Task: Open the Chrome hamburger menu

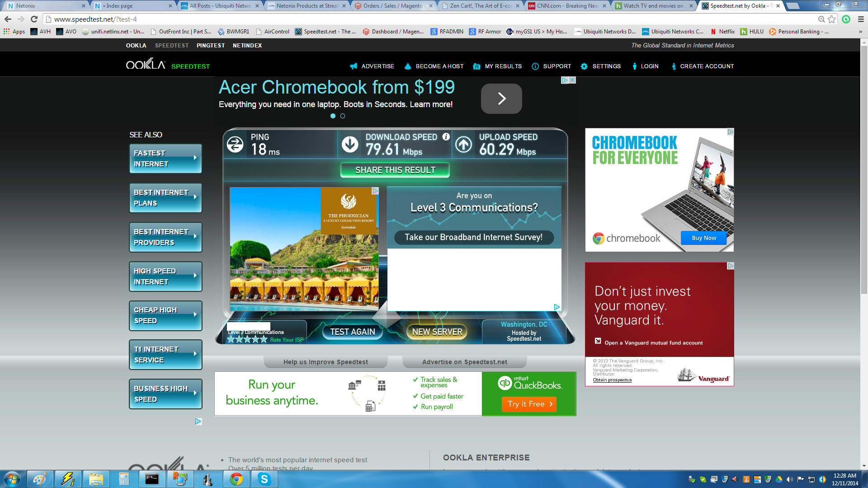Action: 861,19
